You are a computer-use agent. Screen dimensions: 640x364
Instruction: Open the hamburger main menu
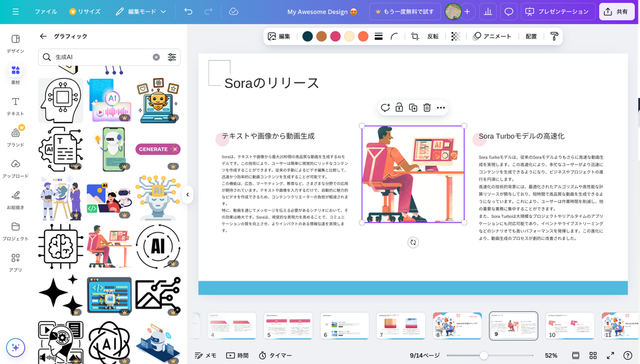(x=16, y=11)
